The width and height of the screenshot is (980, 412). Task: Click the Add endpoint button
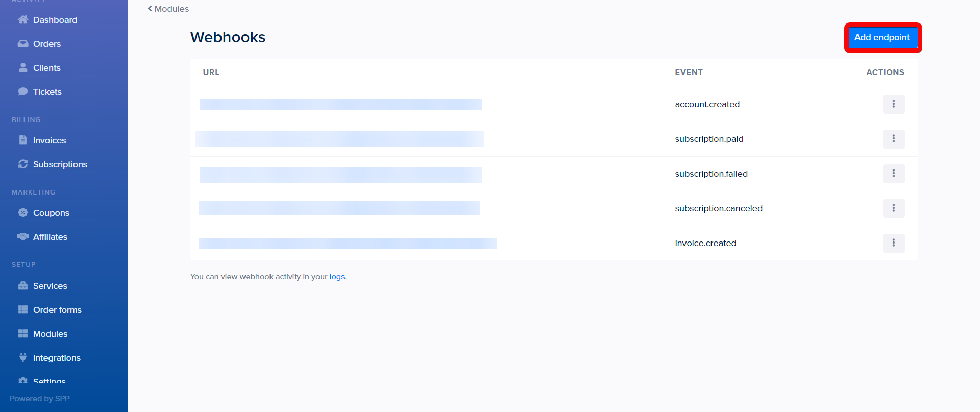pos(882,37)
